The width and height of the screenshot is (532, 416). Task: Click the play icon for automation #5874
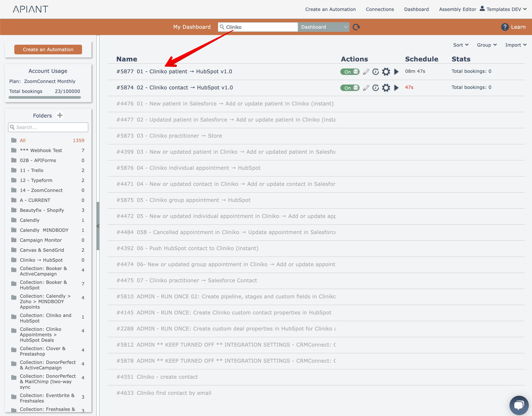(x=396, y=88)
